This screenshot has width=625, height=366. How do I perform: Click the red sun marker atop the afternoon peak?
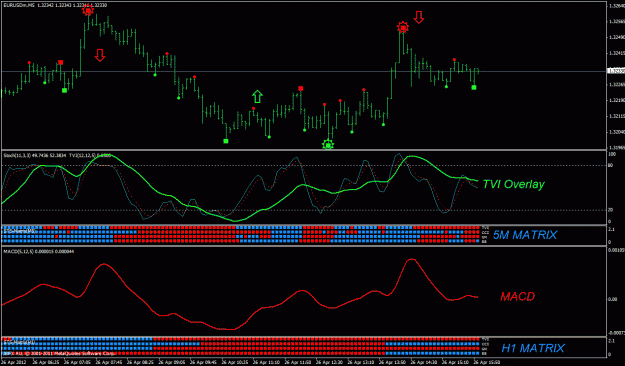tap(403, 28)
